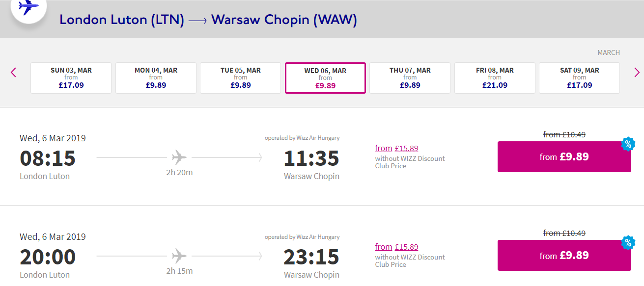The image size is (644, 286).
Task: Pick FRI 08, MAR fare at £21.09
Action: click(x=495, y=78)
